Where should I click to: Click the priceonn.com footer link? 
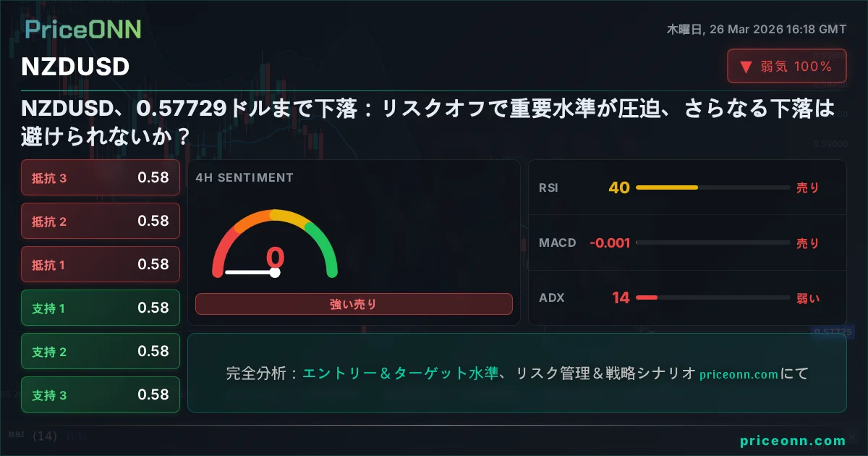[792, 441]
